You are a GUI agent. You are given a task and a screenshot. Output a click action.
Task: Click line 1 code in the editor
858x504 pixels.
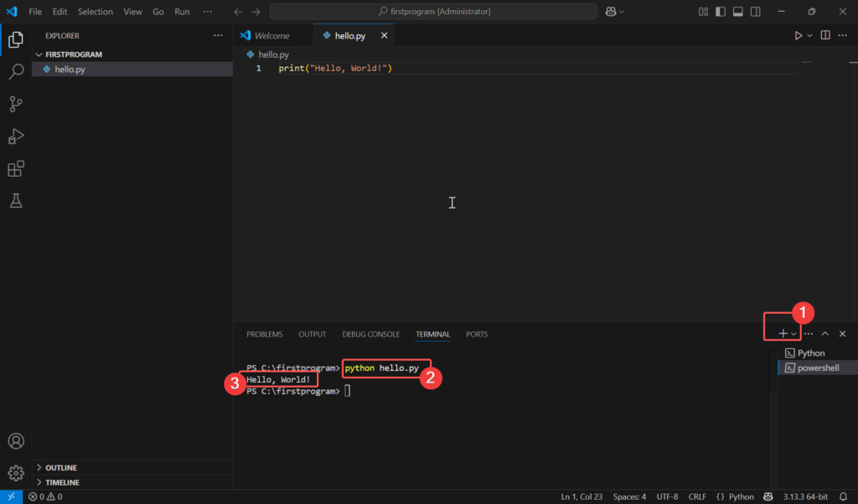point(335,69)
